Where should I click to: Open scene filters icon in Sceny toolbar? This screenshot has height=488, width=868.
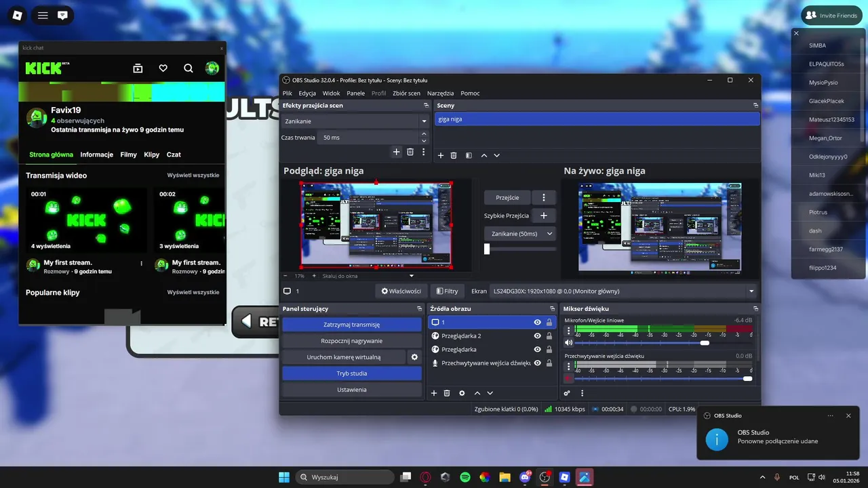[469, 155]
